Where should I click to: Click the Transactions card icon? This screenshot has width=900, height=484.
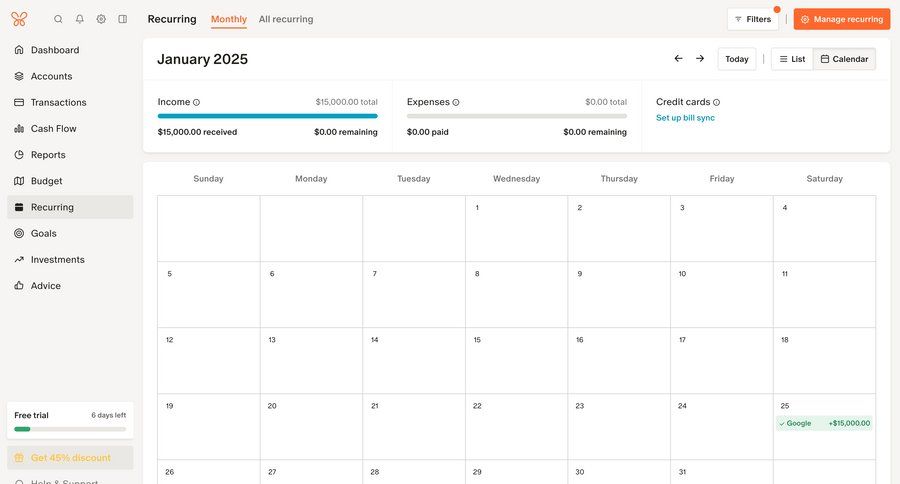(x=19, y=102)
